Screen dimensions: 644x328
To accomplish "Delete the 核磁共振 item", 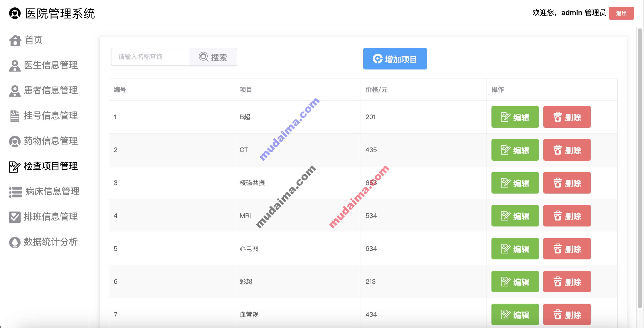I will [x=567, y=183].
